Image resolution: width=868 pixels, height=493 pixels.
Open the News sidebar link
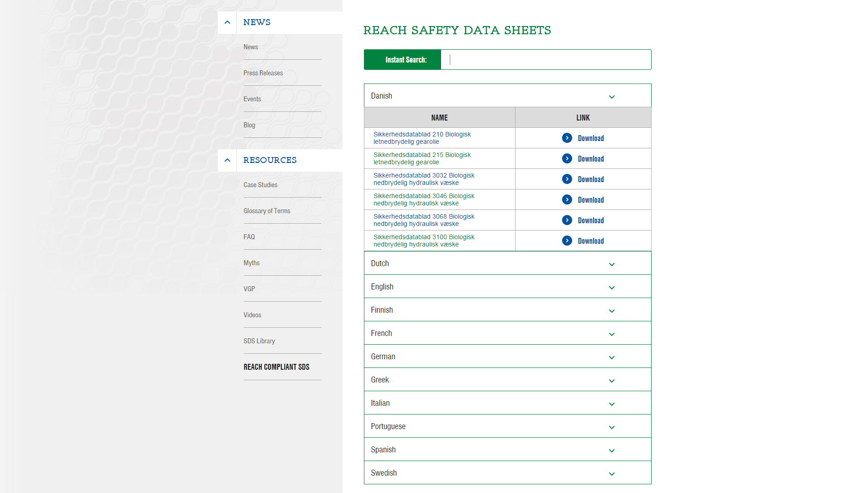251,47
